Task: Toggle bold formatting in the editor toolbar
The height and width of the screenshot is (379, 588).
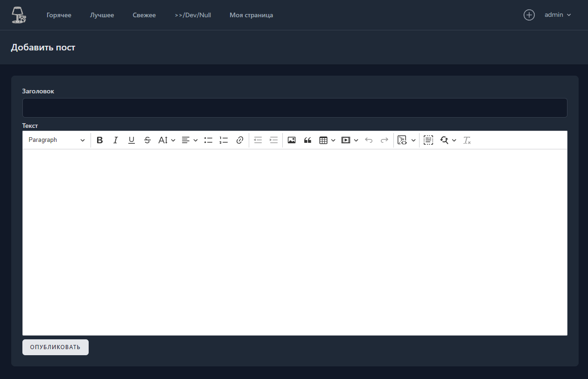Action: [x=100, y=140]
